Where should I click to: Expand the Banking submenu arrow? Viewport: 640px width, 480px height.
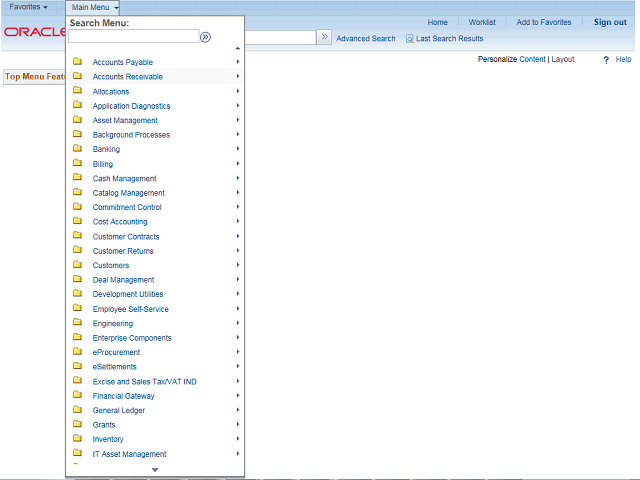point(238,149)
